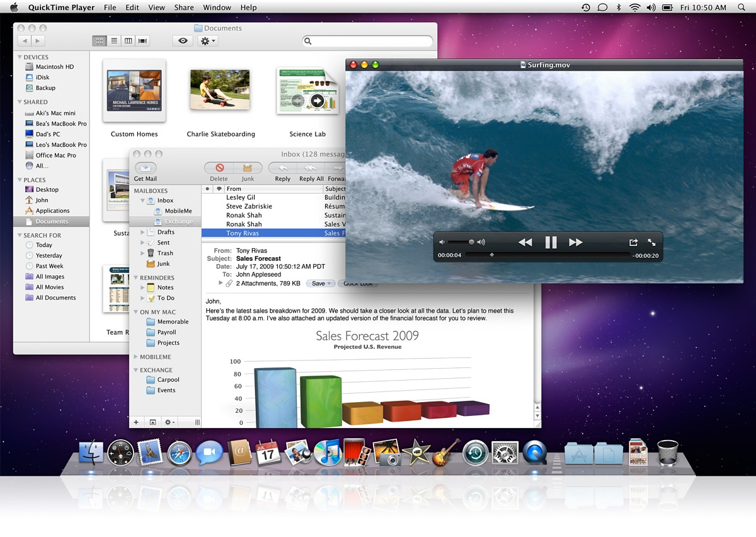The image size is (756, 537).
Task: Go back in the Finder window
Action: click(x=24, y=41)
